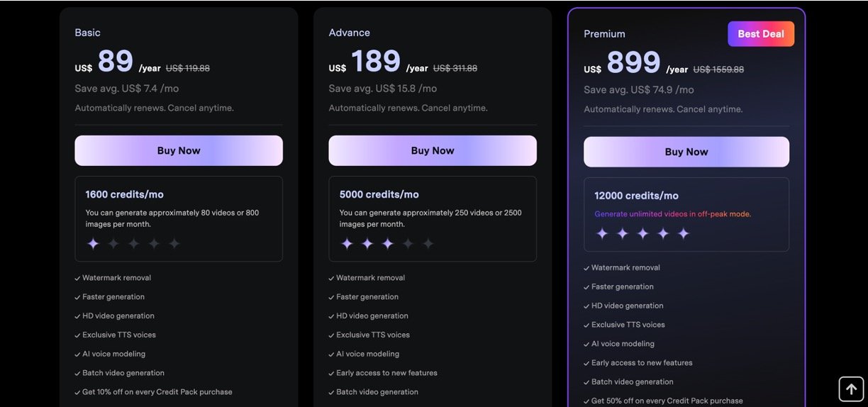Click the scroll-to-top arrow icon
The height and width of the screenshot is (407, 868).
(x=851, y=389)
